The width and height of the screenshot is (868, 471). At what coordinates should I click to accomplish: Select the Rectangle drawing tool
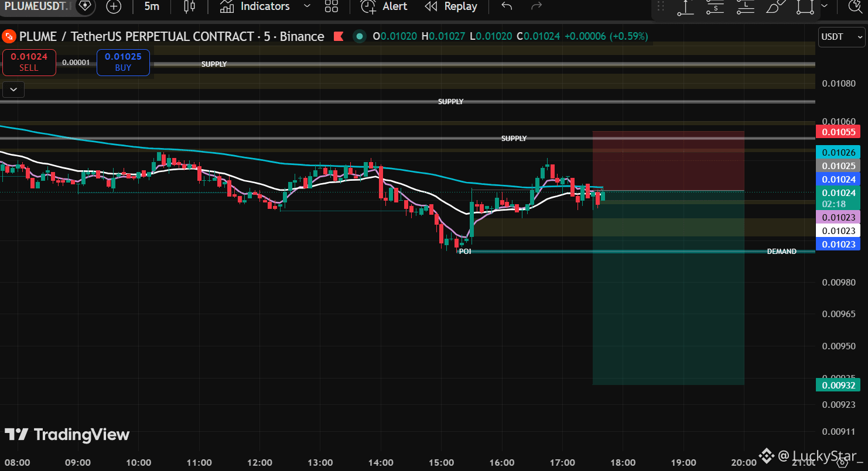click(x=806, y=7)
